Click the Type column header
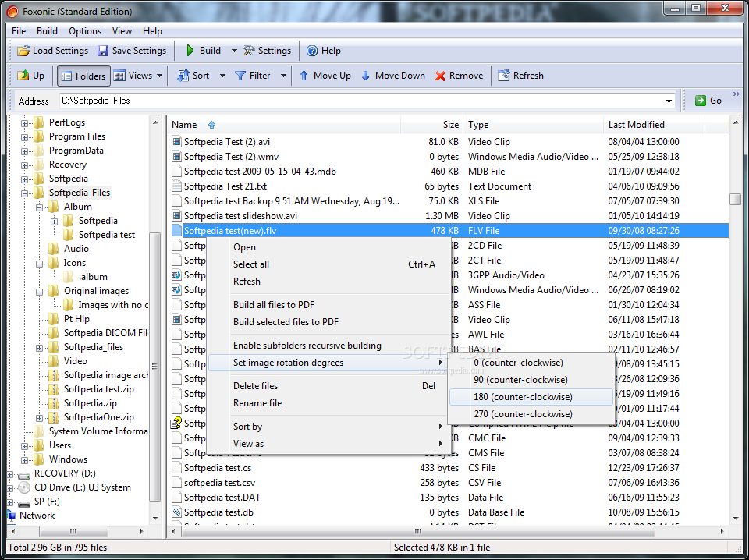 [532, 125]
